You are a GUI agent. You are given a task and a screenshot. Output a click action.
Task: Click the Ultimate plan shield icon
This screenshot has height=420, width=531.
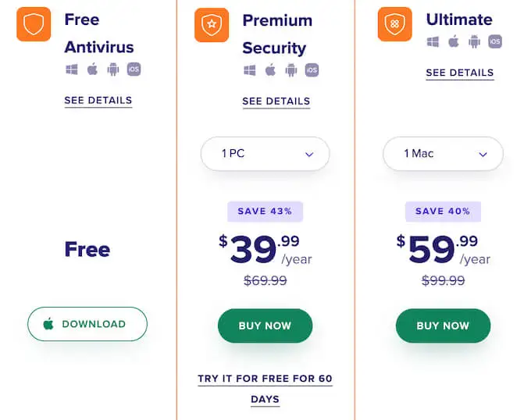coord(395,24)
